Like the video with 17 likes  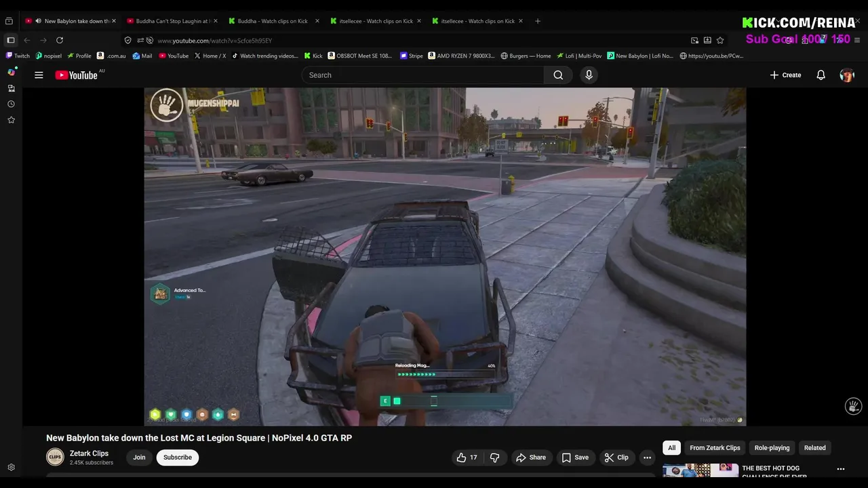point(467,457)
